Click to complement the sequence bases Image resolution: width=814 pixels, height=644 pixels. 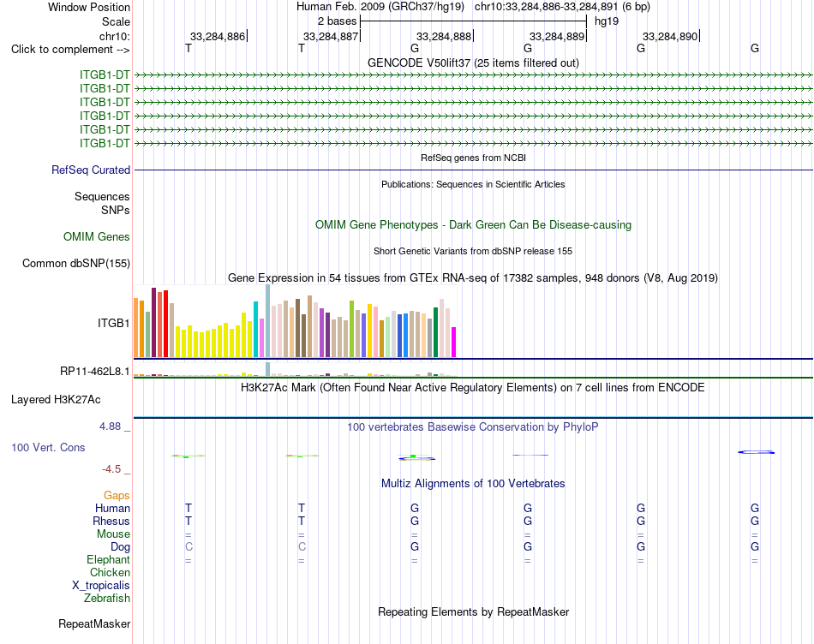[x=70, y=50]
